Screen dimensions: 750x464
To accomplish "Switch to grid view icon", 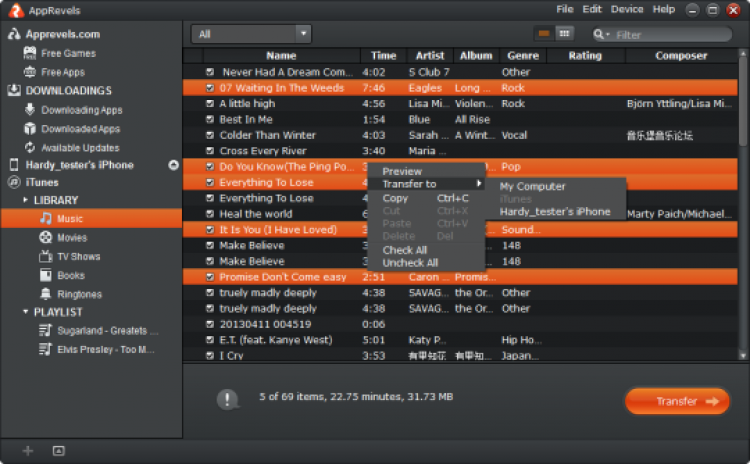I will coord(564,33).
